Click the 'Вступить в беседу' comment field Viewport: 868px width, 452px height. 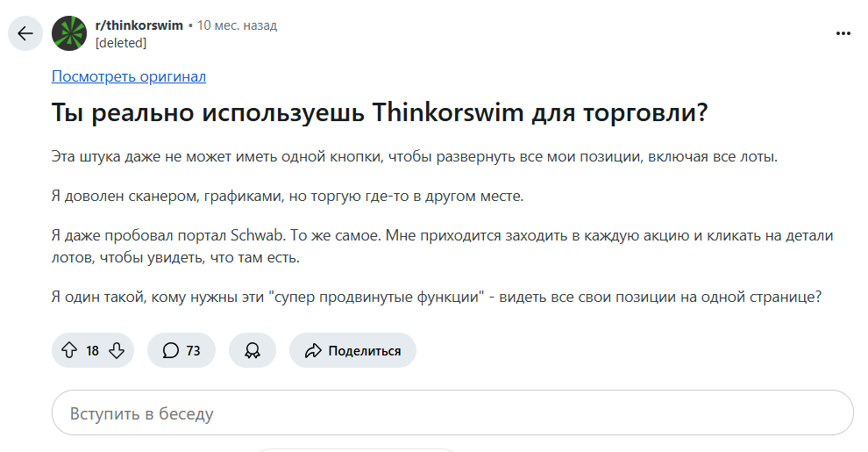coord(452,413)
